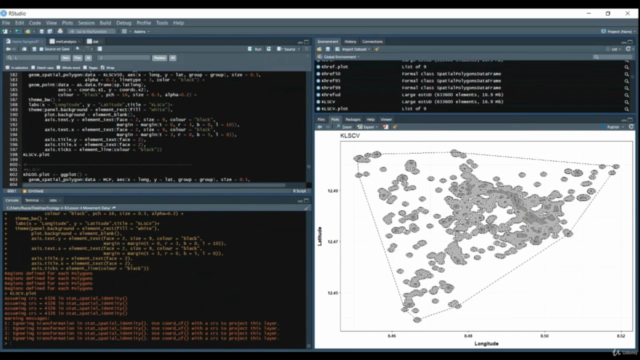Click the show in new window editor icon
Screen dimensions: 640x360
(24, 49)
